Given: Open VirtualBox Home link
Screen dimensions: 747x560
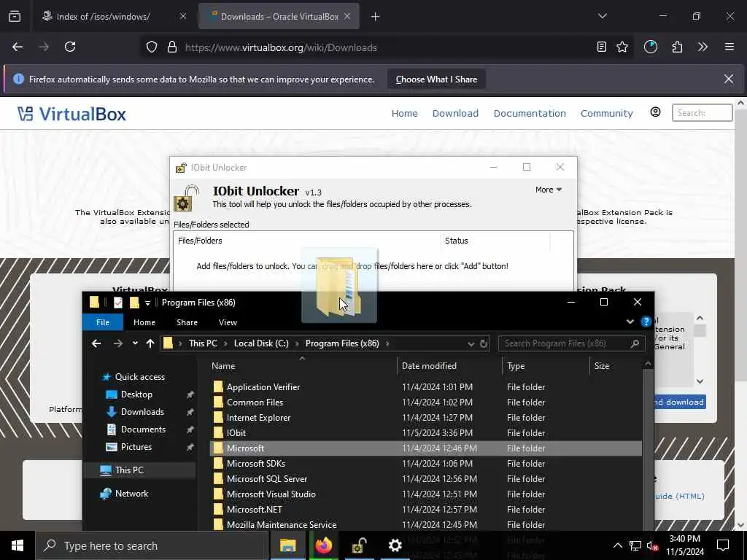Looking at the screenshot, I should point(404,113).
